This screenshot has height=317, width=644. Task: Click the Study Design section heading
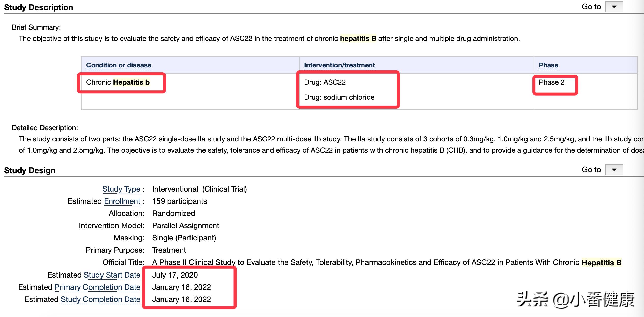[30, 170]
